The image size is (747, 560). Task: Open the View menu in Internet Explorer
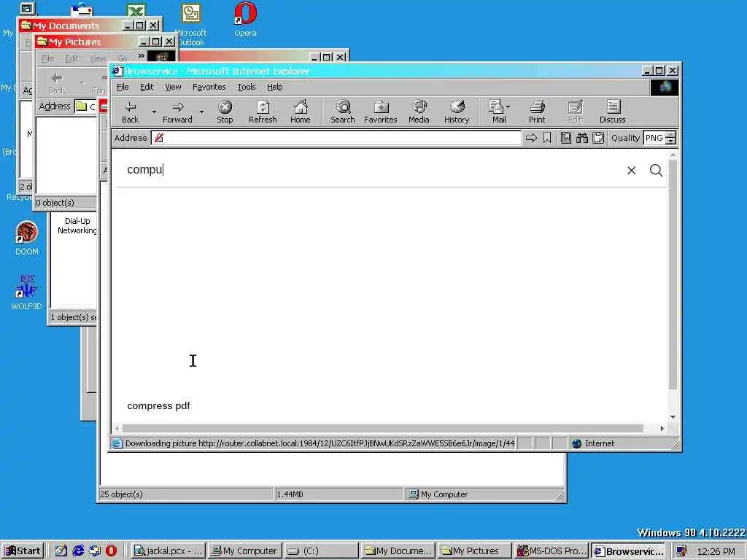pos(173,87)
